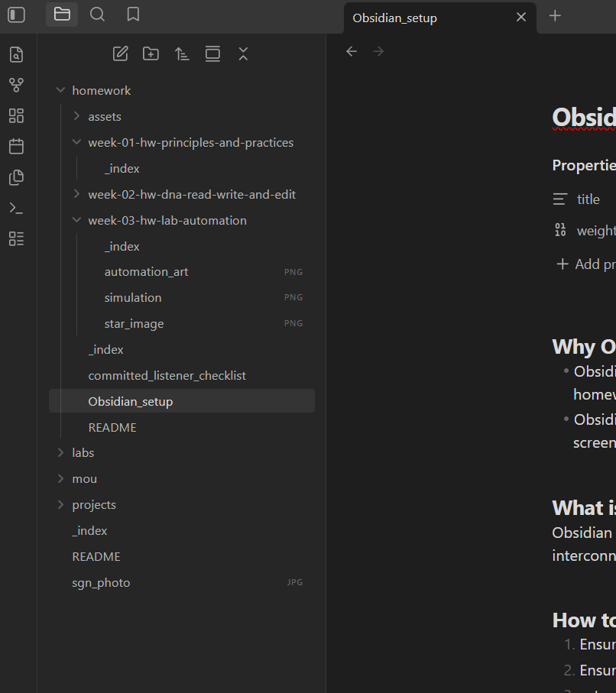
Task: Collapse the homework folder chevron
Action: 60,90
